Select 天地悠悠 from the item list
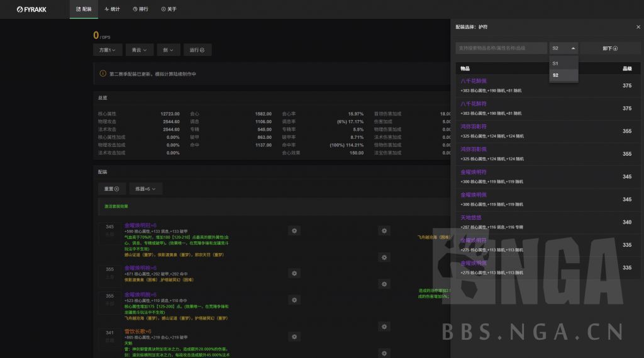Image resolution: width=644 pixels, height=358 pixels. [x=471, y=217]
